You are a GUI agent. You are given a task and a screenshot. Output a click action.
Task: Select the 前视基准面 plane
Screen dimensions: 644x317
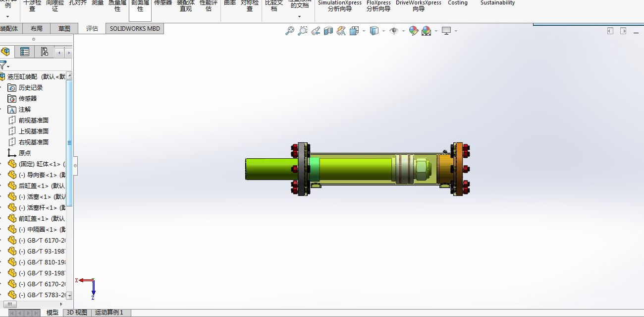[x=28, y=120]
